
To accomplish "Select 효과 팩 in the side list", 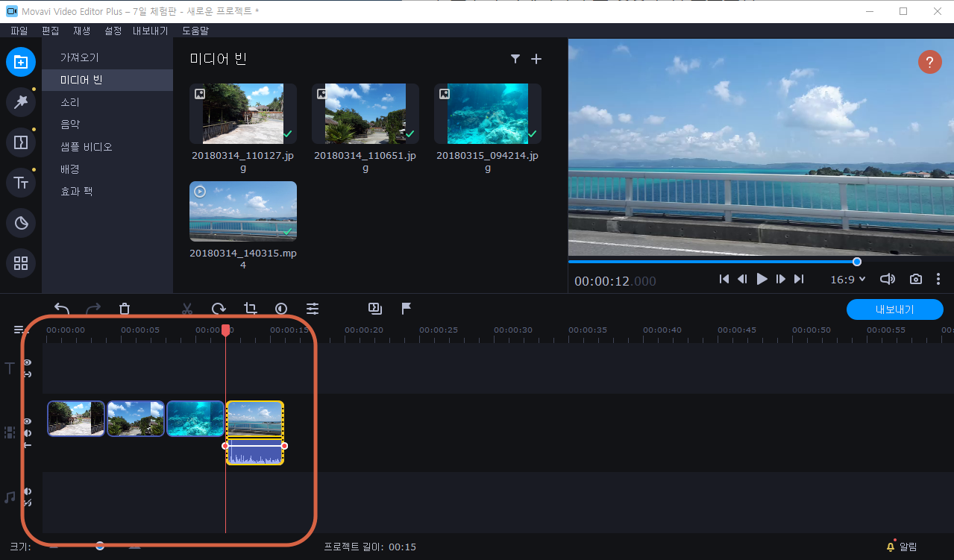I will pyautogui.click(x=107, y=192).
